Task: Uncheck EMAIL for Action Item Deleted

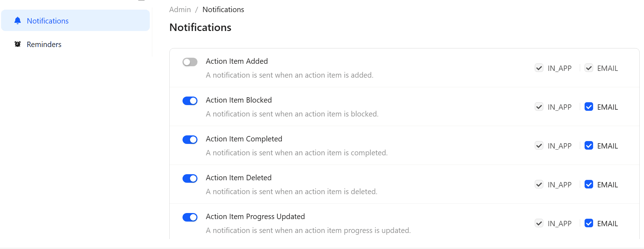Action: 589,184
